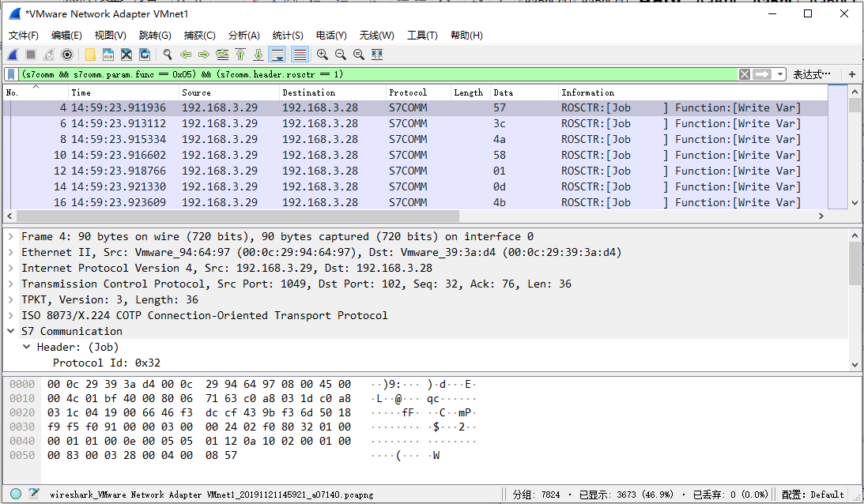Toggle packet list colorization button

coord(300,55)
